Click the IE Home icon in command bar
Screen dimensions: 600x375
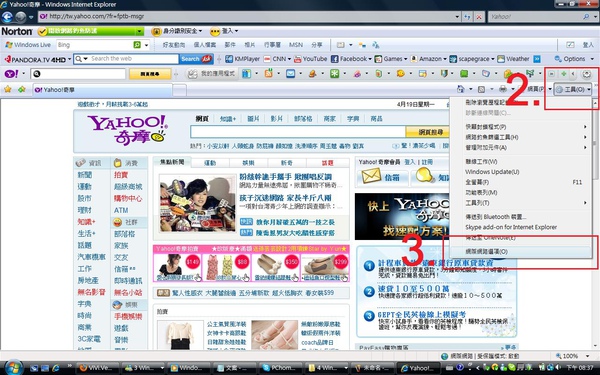coord(461,89)
